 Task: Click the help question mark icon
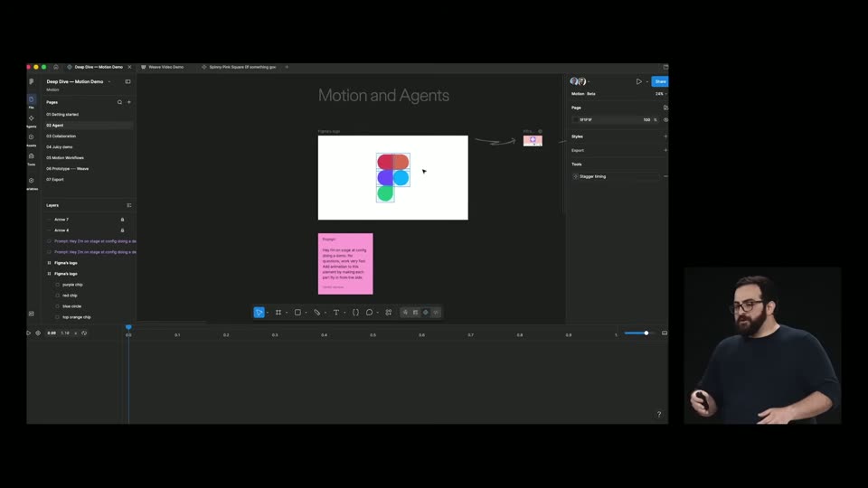pyautogui.click(x=659, y=415)
